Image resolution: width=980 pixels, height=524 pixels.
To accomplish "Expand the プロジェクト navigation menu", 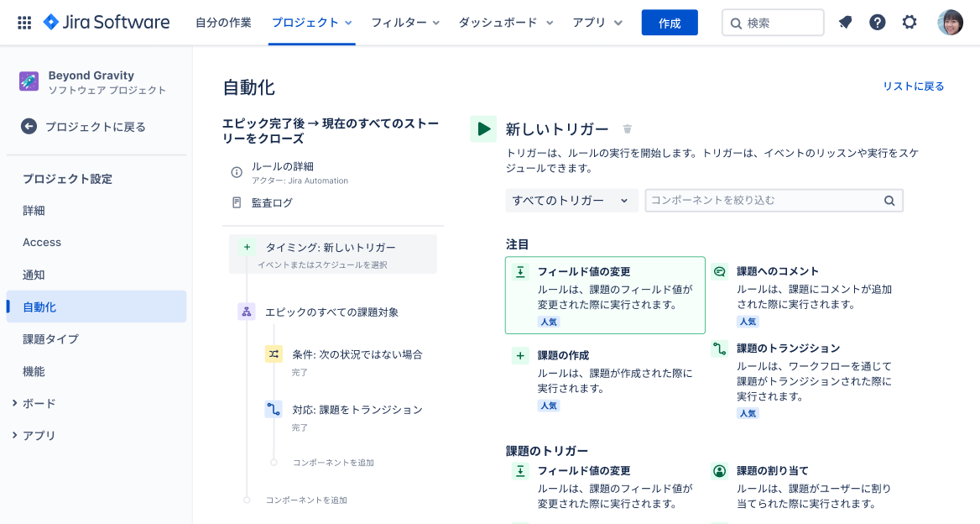I will pyautogui.click(x=310, y=24).
